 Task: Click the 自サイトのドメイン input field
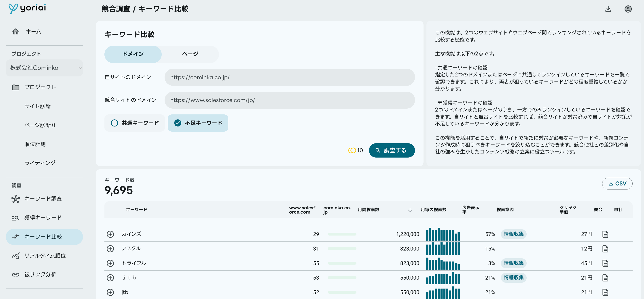290,77
